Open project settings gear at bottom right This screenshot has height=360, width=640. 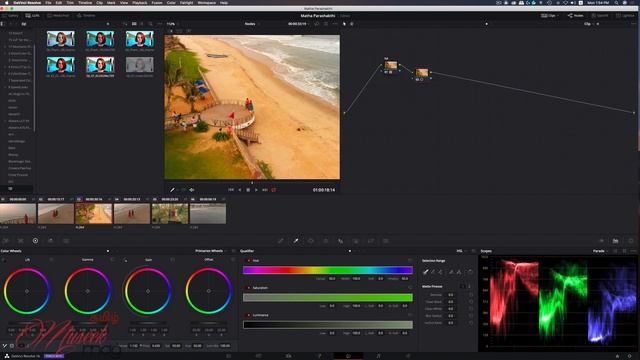[630, 356]
